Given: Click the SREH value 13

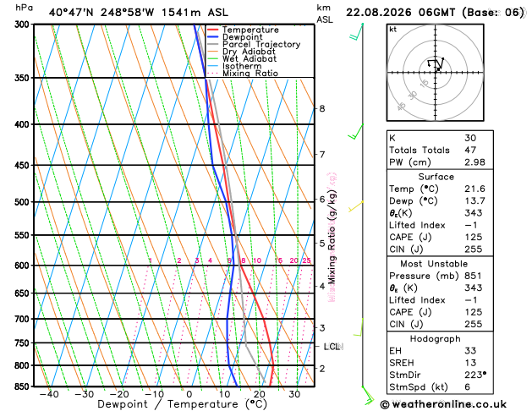Looking at the screenshot, I should click(470, 363).
